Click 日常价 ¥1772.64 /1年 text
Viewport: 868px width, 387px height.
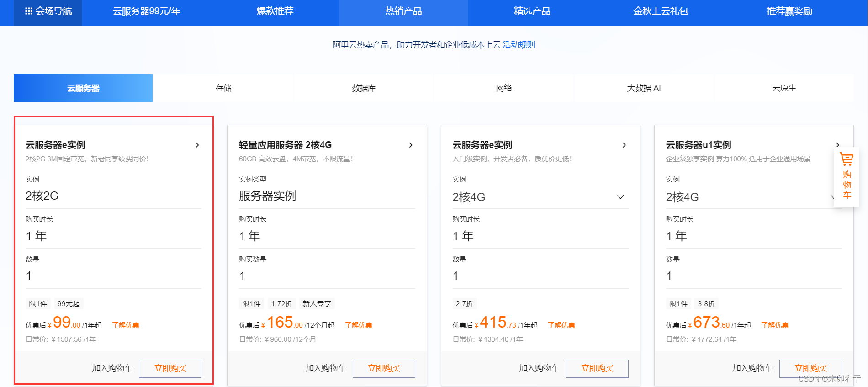point(701,339)
